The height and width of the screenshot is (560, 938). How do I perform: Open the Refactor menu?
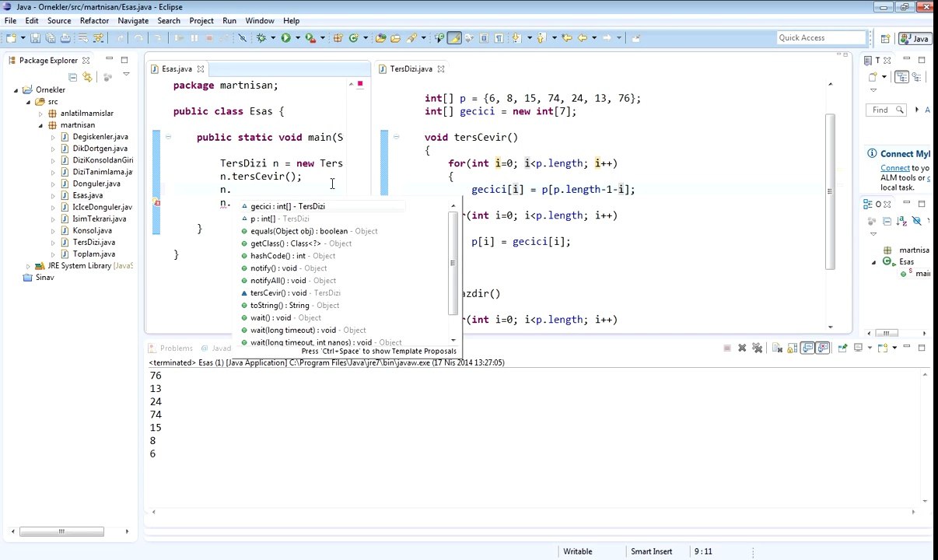[x=94, y=21]
